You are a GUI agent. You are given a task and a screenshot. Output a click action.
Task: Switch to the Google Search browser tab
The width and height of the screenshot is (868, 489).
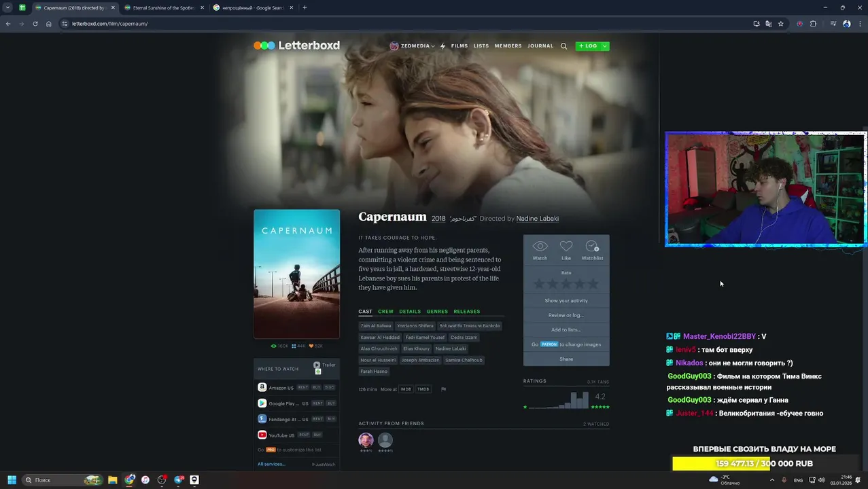coord(253,7)
